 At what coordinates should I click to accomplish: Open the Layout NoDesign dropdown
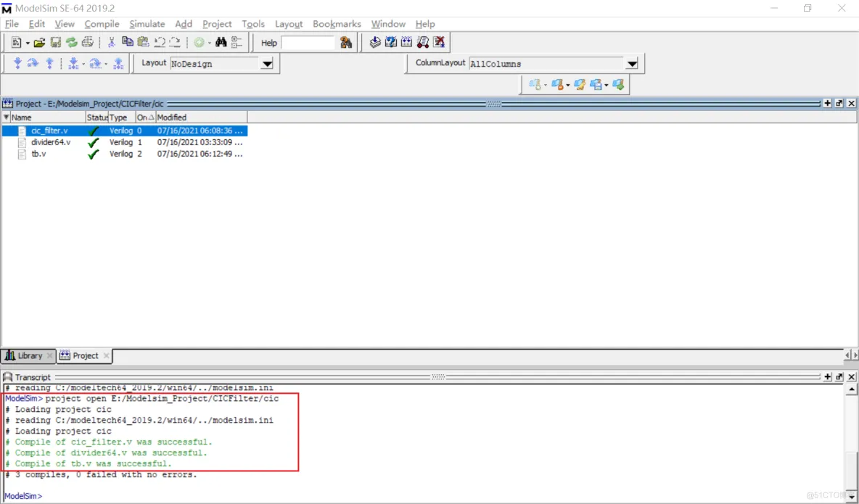point(267,64)
